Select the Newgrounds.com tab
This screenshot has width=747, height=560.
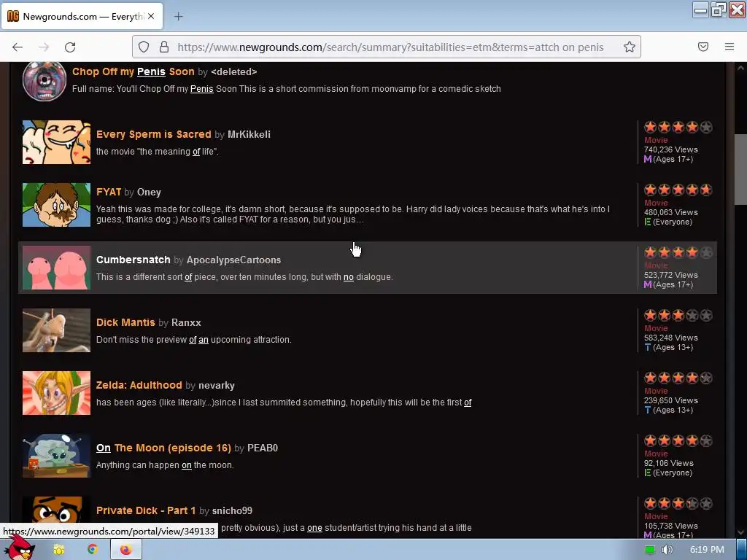[x=82, y=16]
